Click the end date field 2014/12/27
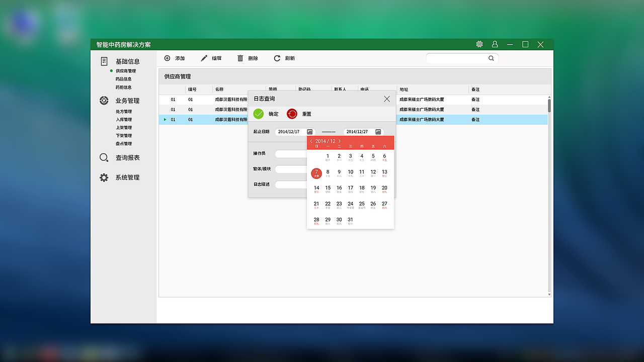This screenshot has height=362, width=644. click(x=364, y=132)
